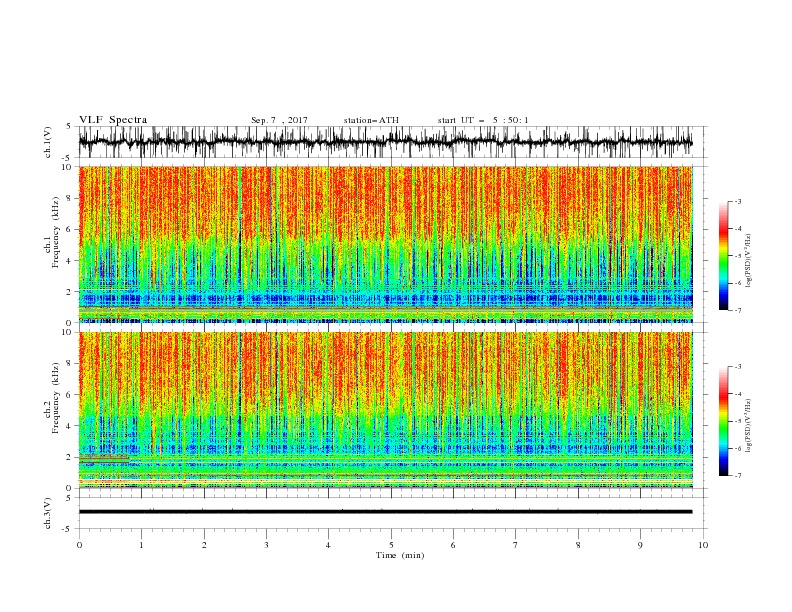792x612 pixels.
Task: Click the time axis tick label "3"
Action: click(x=266, y=545)
